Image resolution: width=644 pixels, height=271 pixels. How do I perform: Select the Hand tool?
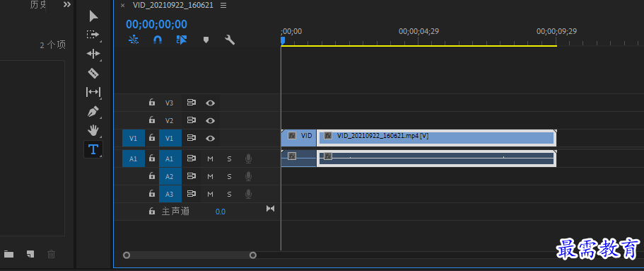[93, 131]
